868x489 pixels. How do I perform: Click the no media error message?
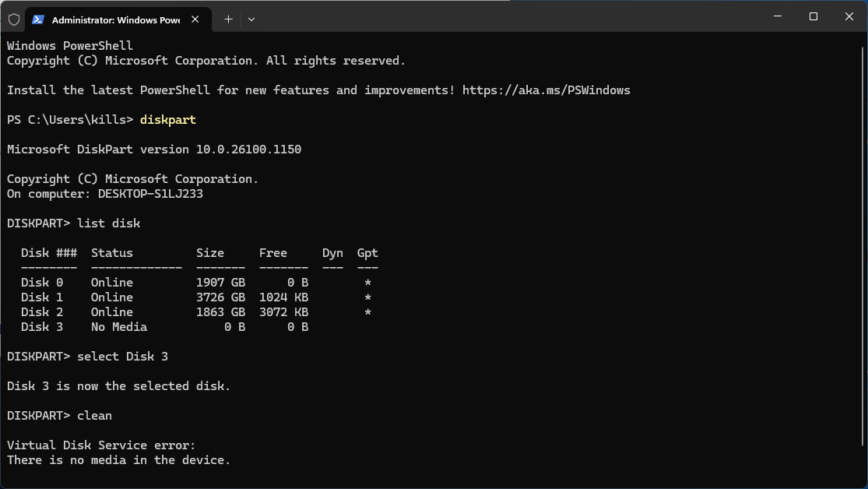coord(118,460)
